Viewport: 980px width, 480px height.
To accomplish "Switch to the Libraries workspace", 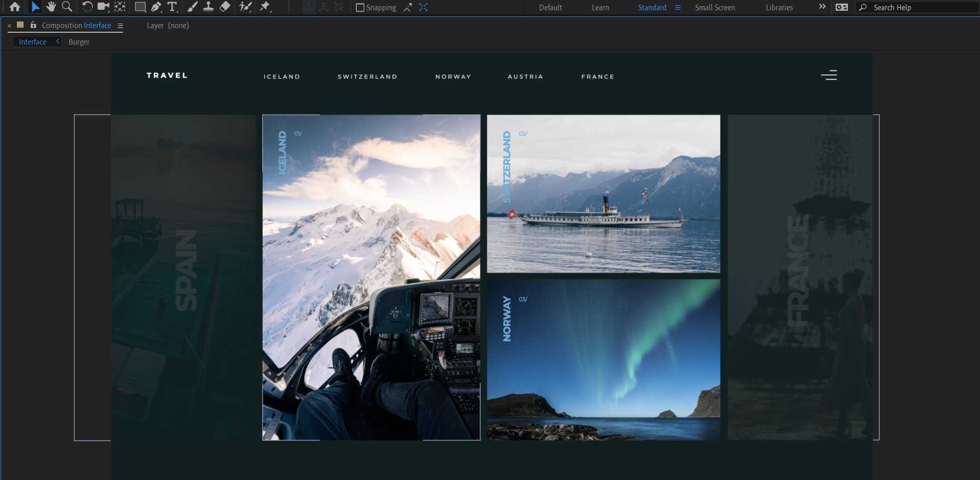I will pos(779,8).
